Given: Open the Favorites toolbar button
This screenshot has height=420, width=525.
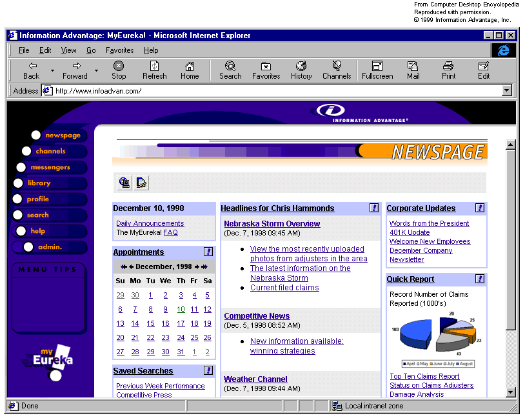Looking at the screenshot, I should [266, 71].
